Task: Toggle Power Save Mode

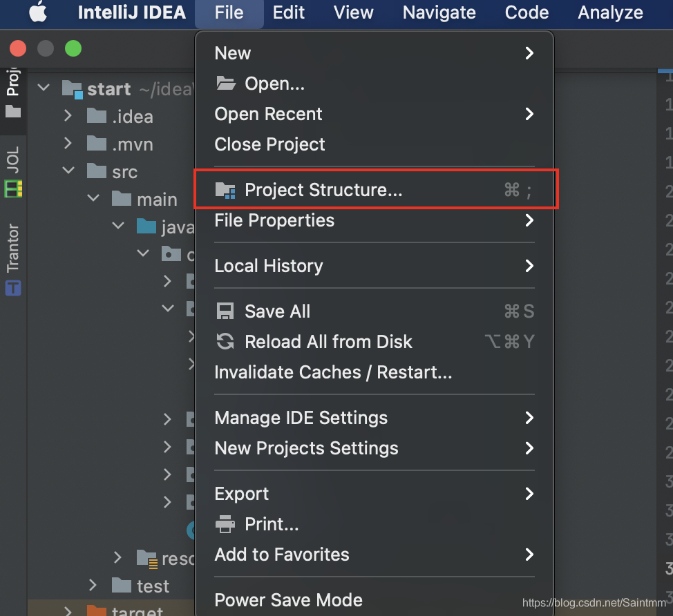Action: pyautogui.click(x=375, y=600)
